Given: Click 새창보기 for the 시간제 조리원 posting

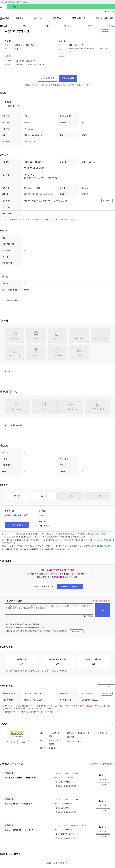Looking at the screenshot, I should [103, 784].
